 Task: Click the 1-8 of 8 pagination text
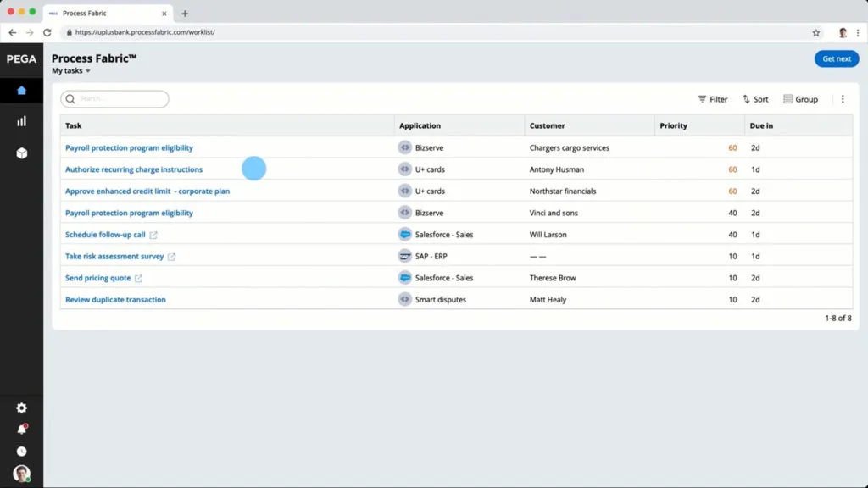click(x=838, y=319)
